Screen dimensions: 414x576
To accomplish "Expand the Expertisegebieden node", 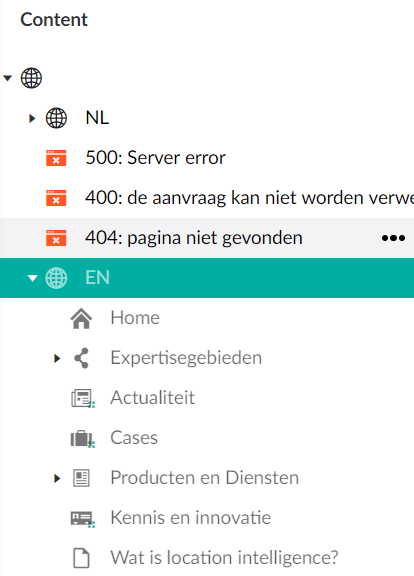I will coord(57,358).
